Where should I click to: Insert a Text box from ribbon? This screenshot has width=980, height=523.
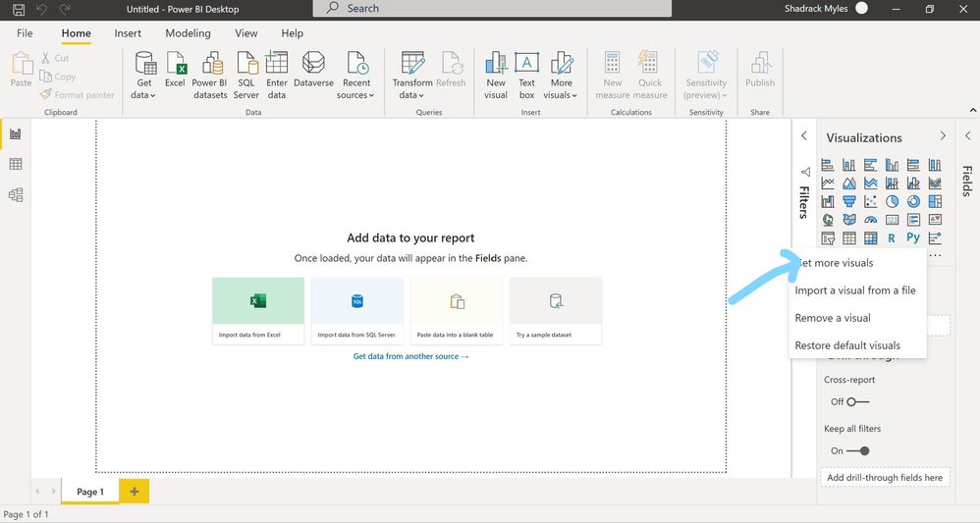click(x=527, y=75)
